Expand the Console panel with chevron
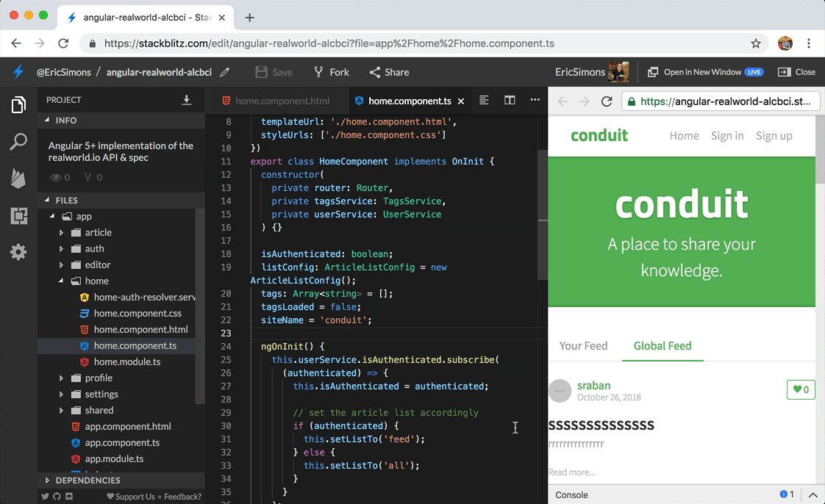825x504 pixels. point(813,494)
